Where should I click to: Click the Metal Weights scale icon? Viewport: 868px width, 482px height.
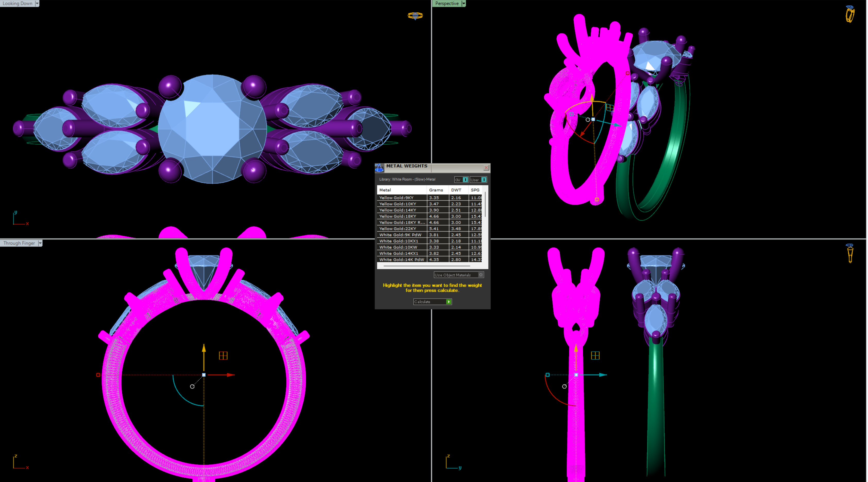(x=379, y=168)
